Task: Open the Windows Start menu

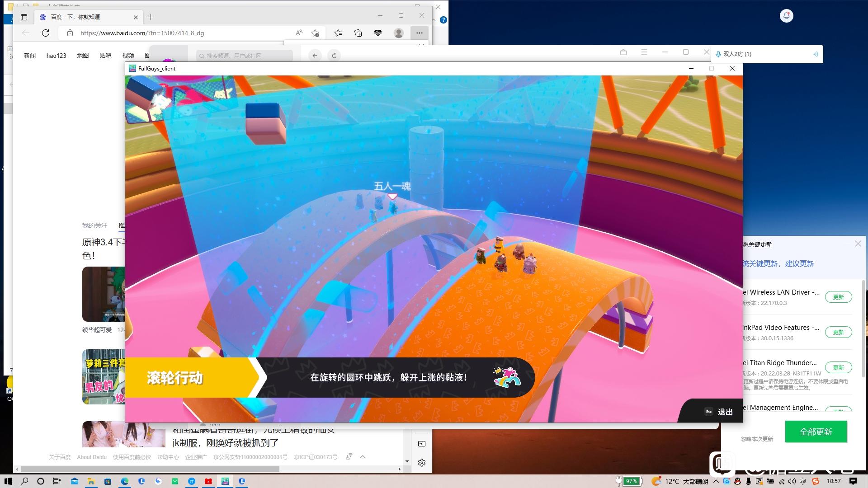Action: [8, 481]
